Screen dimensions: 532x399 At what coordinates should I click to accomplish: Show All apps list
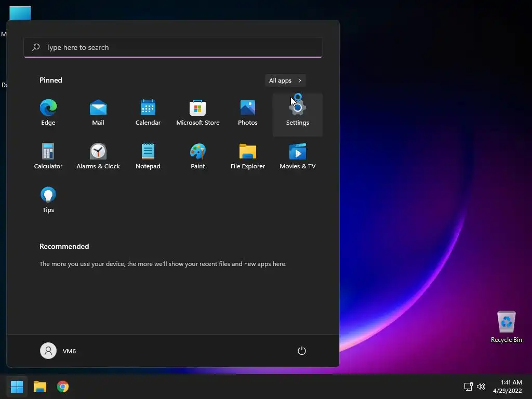[285, 81]
